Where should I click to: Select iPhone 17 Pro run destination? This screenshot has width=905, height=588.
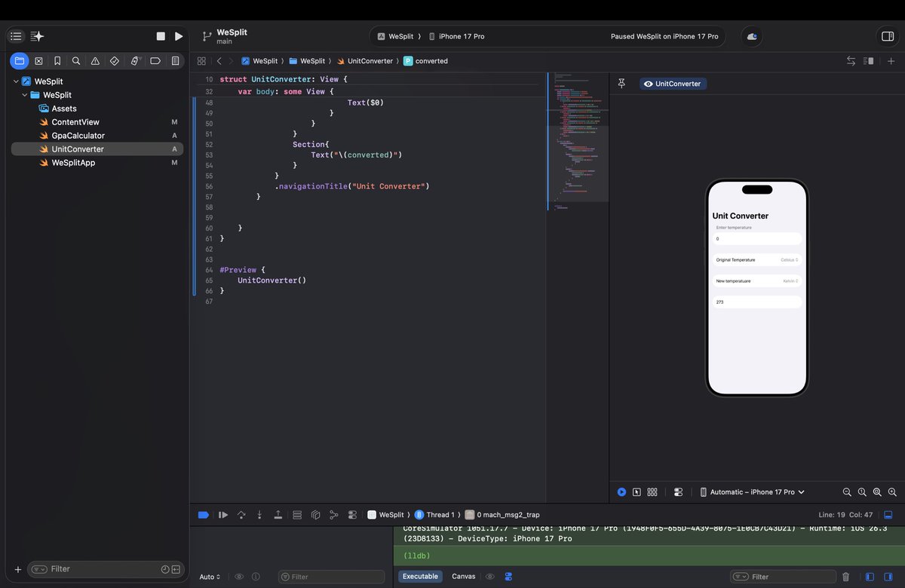tap(457, 36)
